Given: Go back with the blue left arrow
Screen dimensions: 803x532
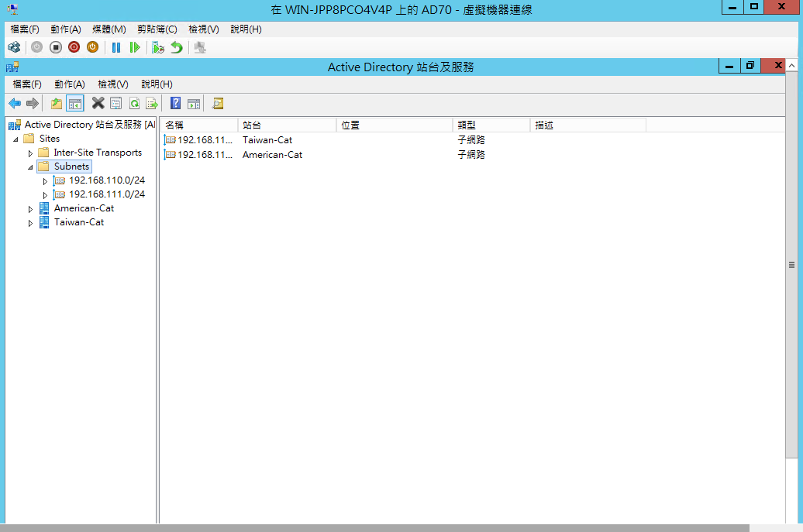Looking at the screenshot, I should pos(15,104).
